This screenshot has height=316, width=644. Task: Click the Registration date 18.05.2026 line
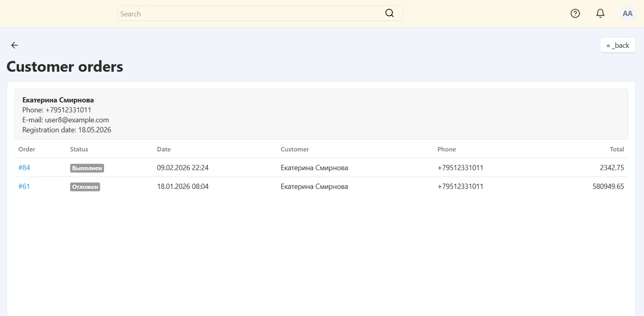point(67,130)
